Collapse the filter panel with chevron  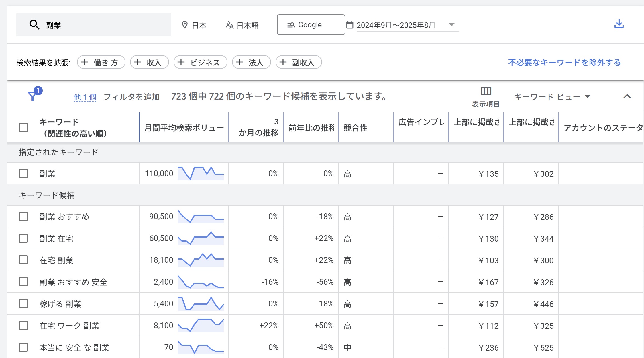627,96
